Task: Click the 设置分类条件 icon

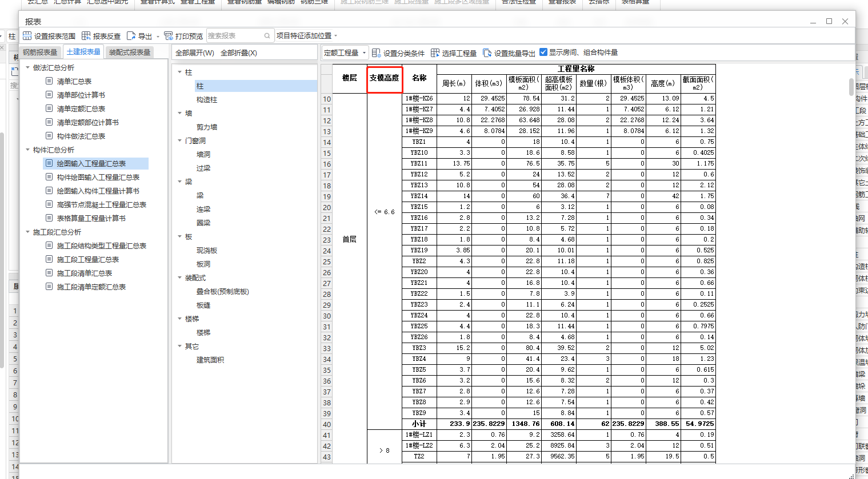Action: (376, 53)
